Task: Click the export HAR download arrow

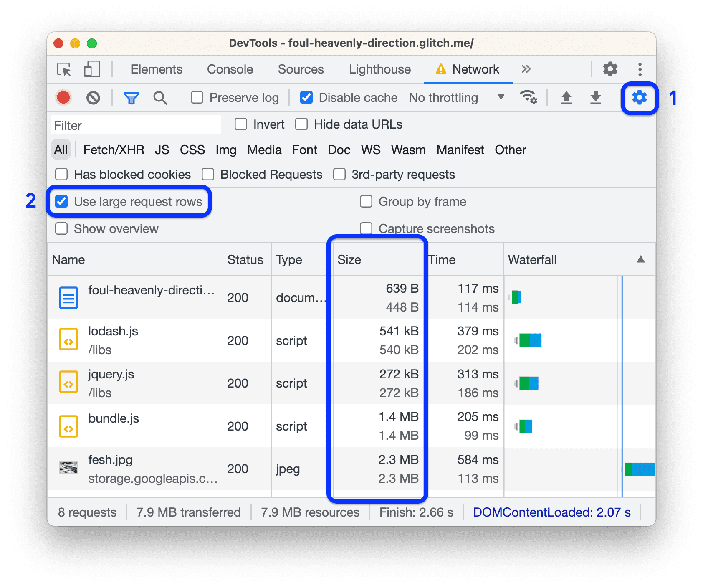Action: click(596, 98)
